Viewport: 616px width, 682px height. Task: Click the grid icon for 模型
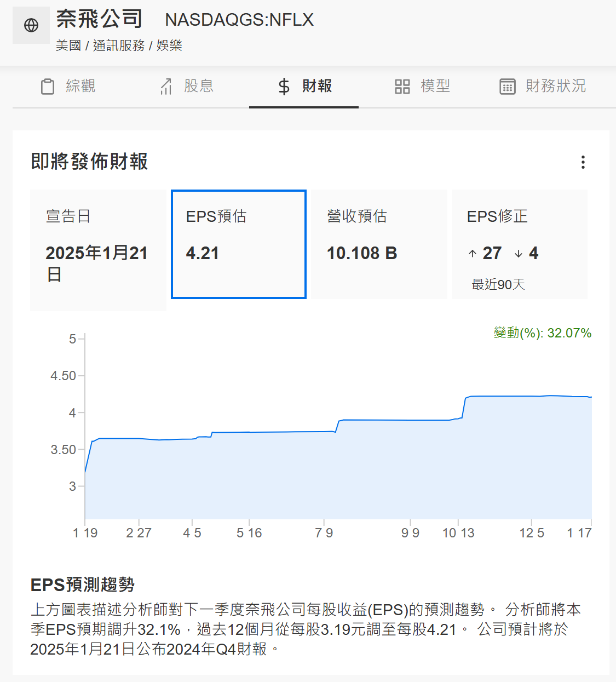point(402,87)
